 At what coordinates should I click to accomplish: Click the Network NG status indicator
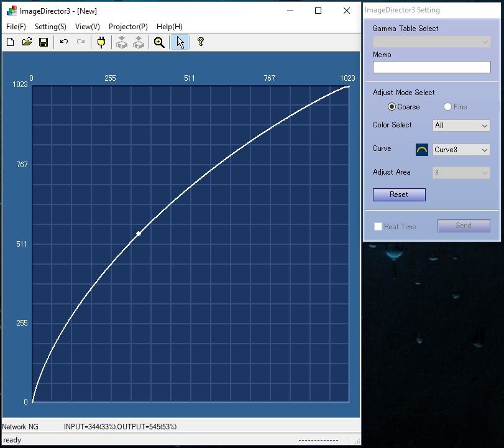tap(20, 427)
